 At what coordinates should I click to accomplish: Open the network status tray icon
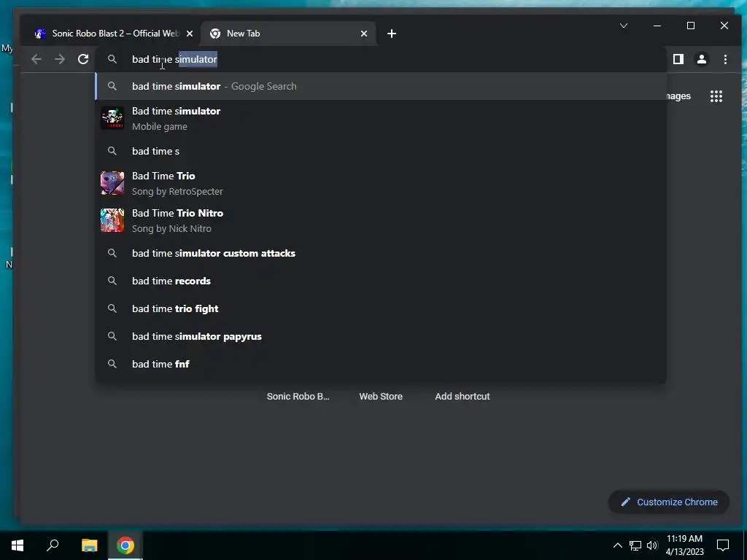(635, 545)
